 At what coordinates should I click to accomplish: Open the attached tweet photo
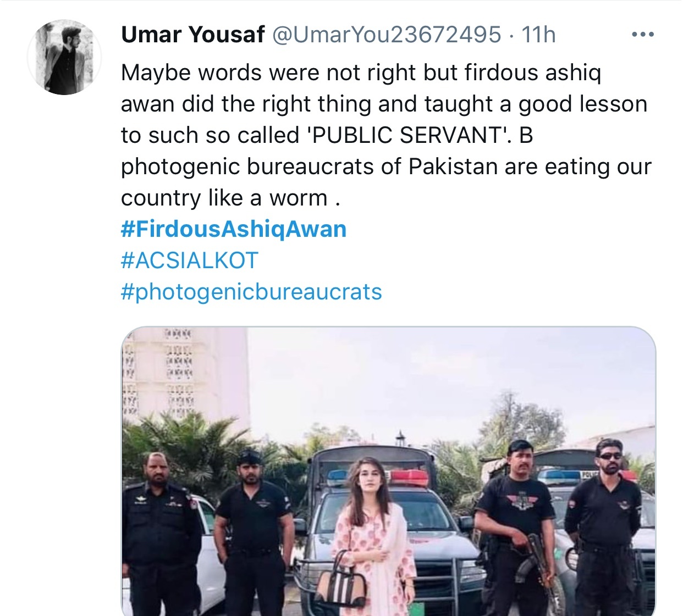388,471
